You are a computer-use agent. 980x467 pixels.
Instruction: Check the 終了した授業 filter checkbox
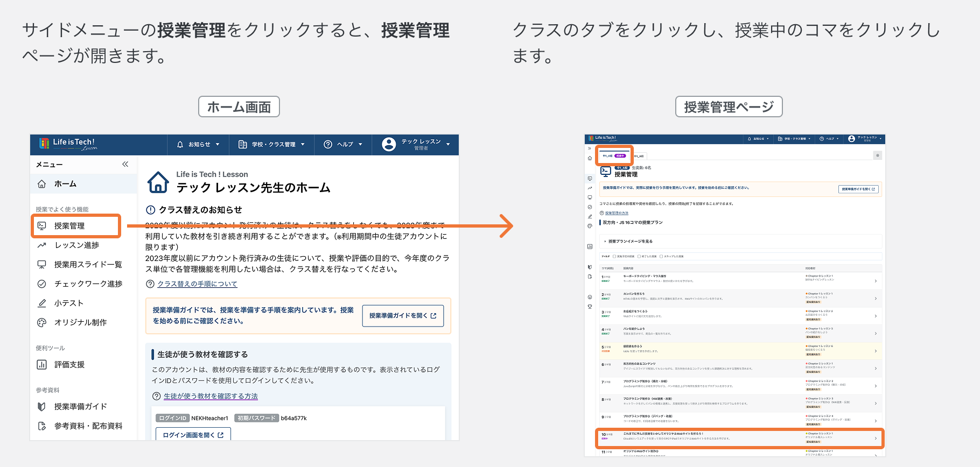(639, 256)
